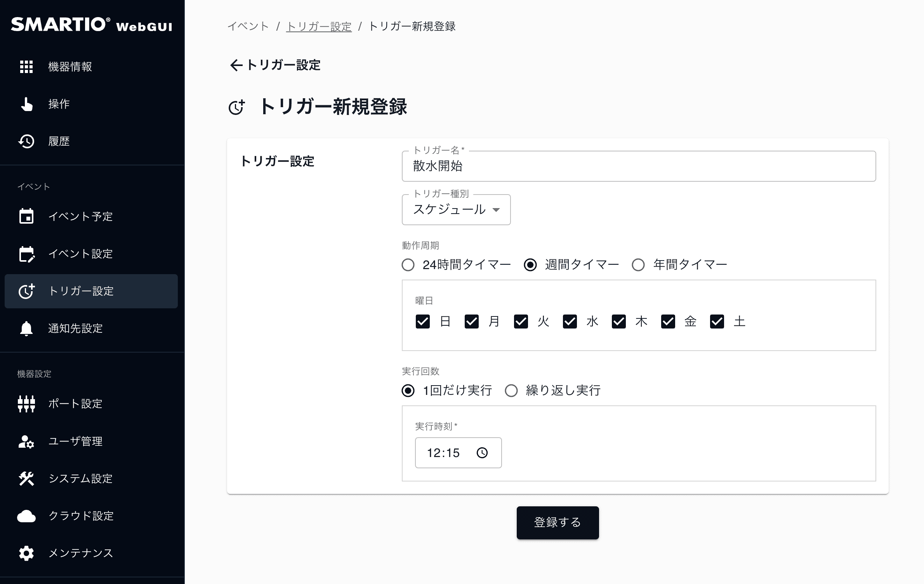Uncheck the 日 (Sunday) checkbox
This screenshot has height=584, width=924.
(423, 322)
